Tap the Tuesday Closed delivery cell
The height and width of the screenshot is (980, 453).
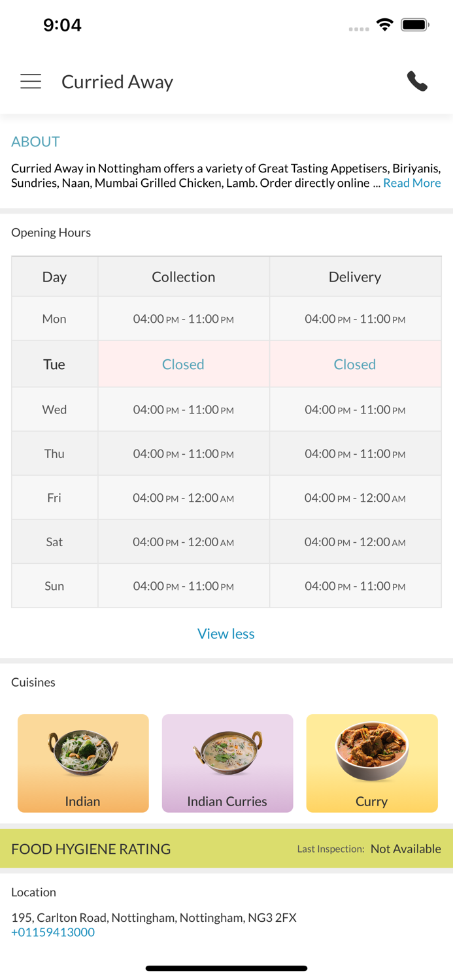pos(355,364)
